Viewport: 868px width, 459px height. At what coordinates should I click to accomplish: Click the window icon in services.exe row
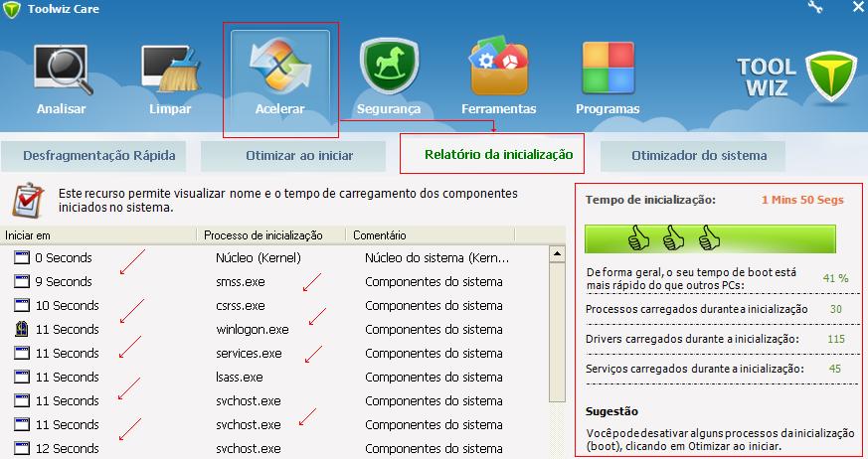(22, 353)
